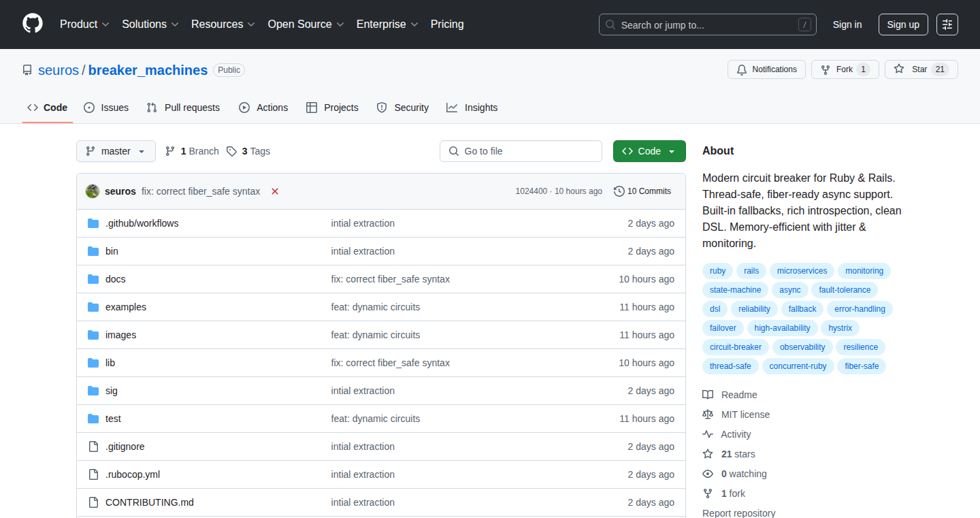The width and height of the screenshot is (980, 518).
Task: Click the circuit-breaker topic tag
Action: (736, 347)
